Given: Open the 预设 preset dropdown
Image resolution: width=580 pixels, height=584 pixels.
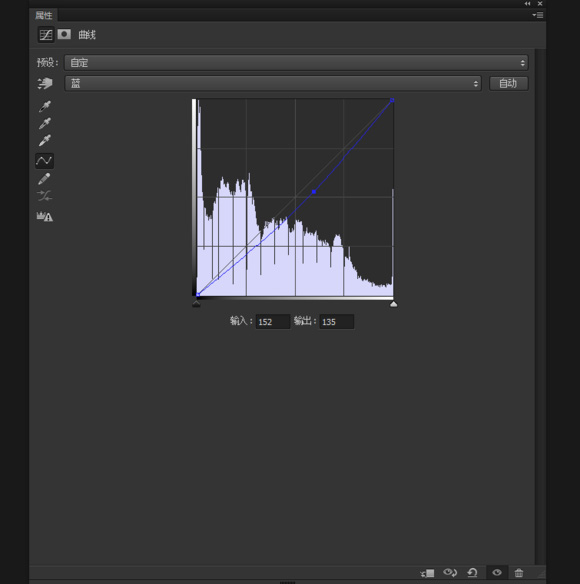Looking at the screenshot, I should pos(296,63).
